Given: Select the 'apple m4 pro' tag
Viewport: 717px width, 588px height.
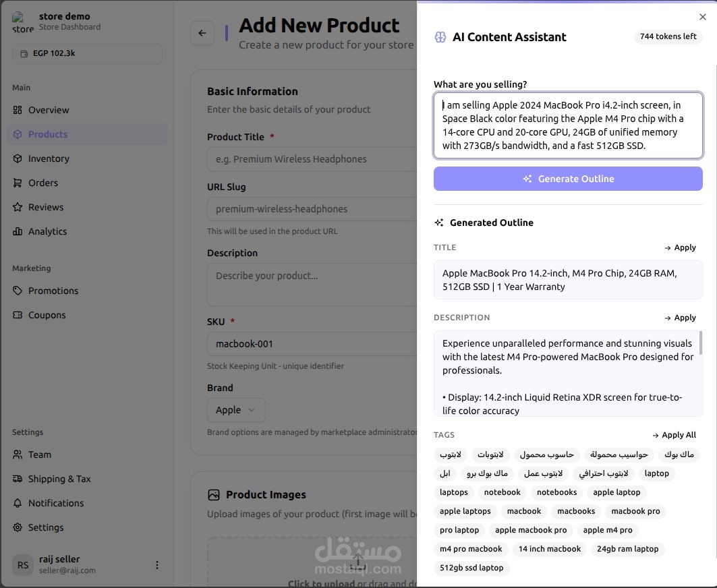Looking at the screenshot, I should point(608,530).
